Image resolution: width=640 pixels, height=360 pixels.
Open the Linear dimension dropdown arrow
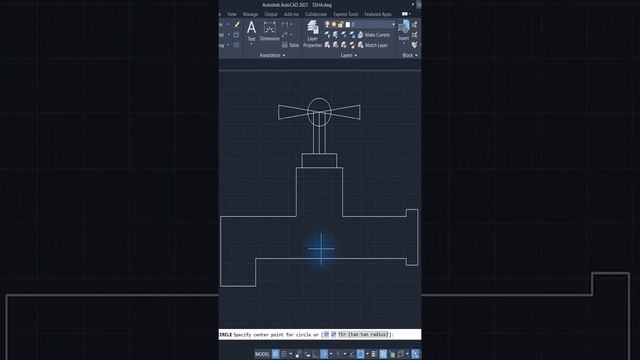291,24
